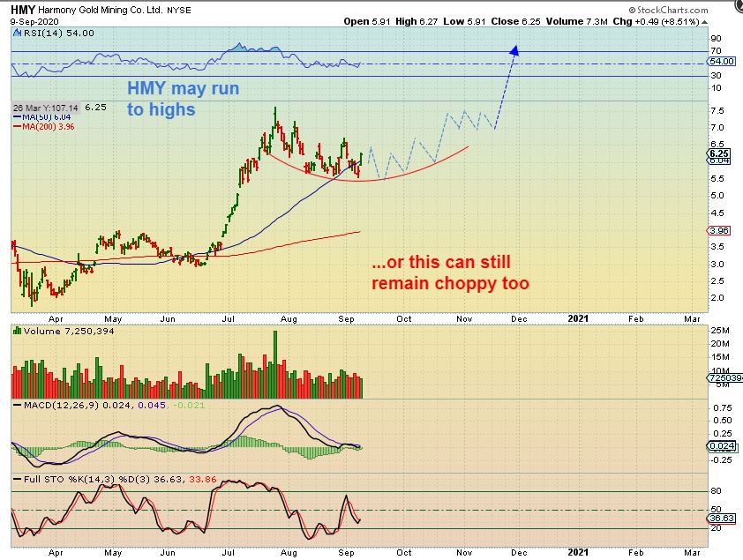Click the Close 6.25 value in the header
Image resolution: width=743 pixels, height=560 pixels.
tap(515, 22)
